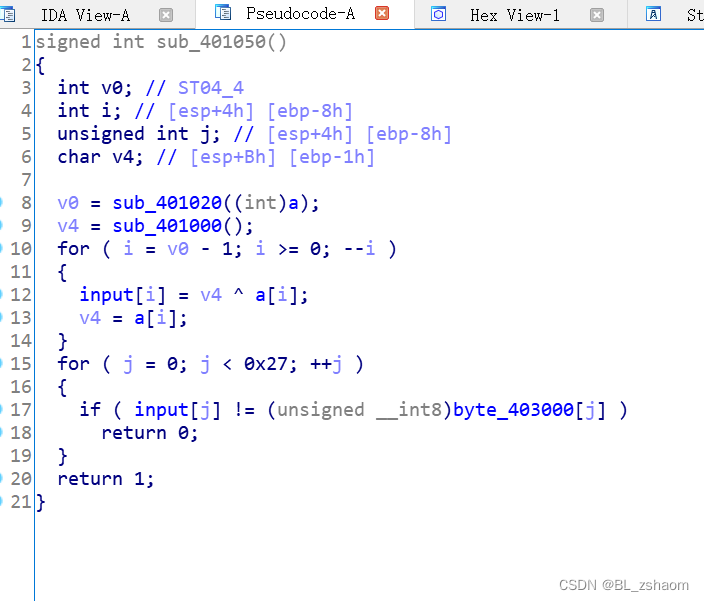Click breakpoint dot beside line 12

click(1, 295)
